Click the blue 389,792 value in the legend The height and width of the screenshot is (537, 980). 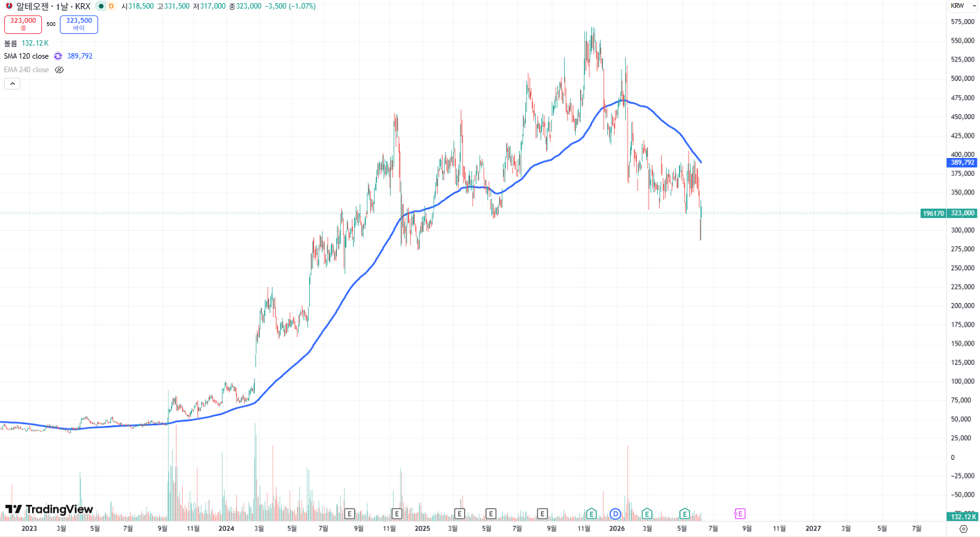click(80, 56)
